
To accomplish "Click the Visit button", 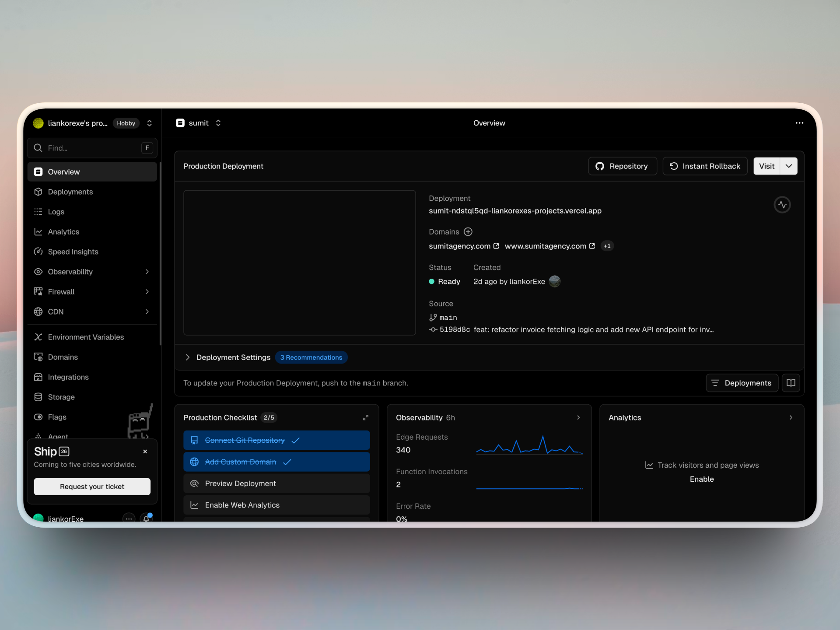I will tap(766, 166).
